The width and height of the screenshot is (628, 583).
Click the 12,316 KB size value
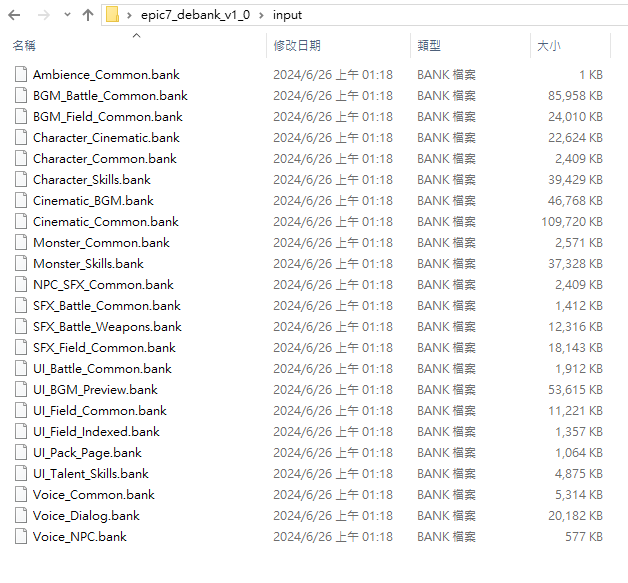tap(576, 327)
